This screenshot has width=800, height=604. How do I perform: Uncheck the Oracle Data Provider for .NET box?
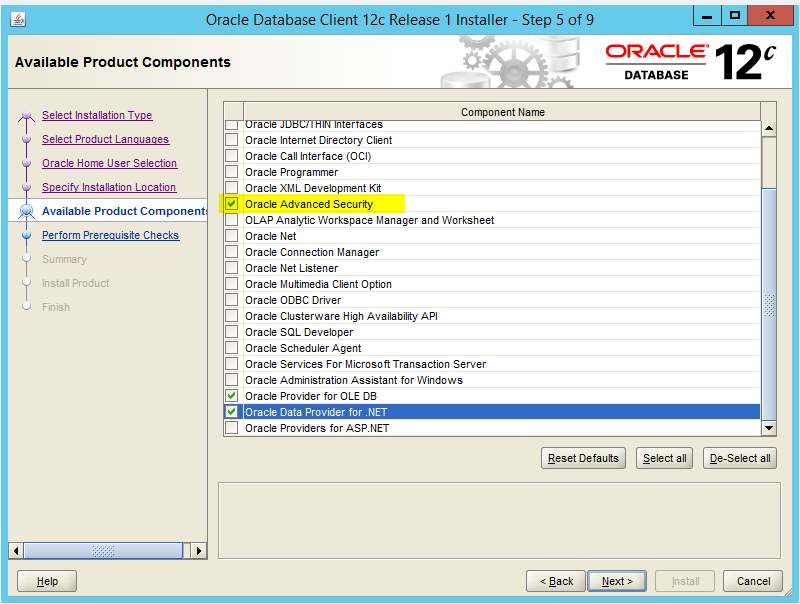232,412
